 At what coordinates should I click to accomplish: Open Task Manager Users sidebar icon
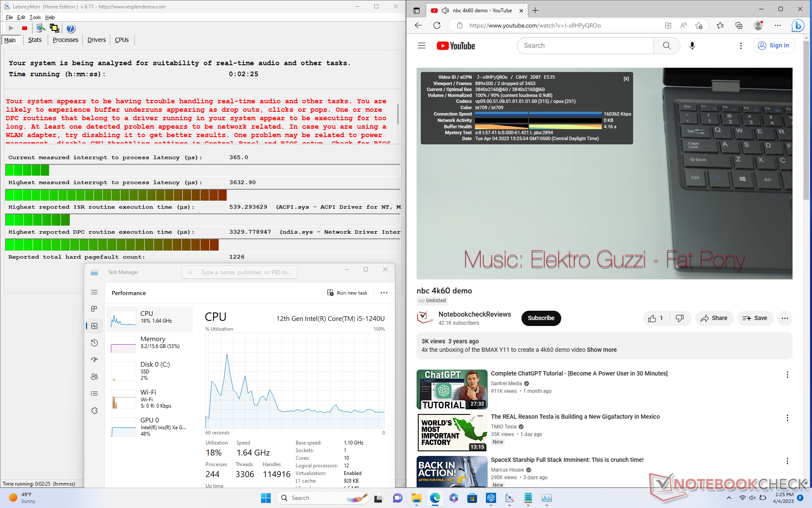click(x=94, y=377)
